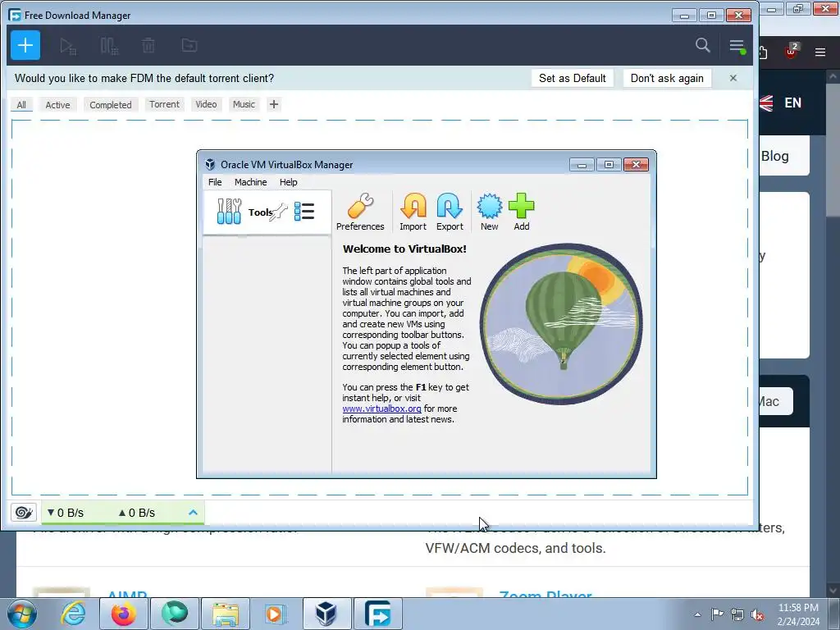Select the All downloads tab
Screen dimensions: 840x630
click(21, 104)
